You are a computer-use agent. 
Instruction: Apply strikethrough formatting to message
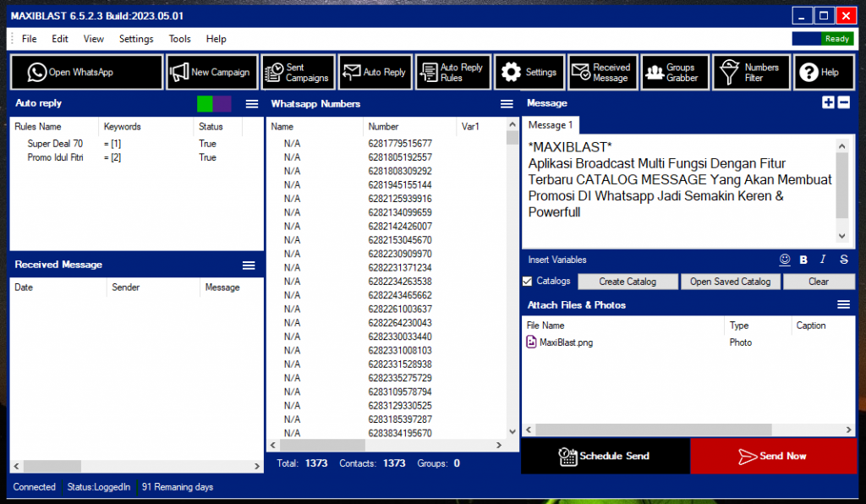[x=843, y=260]
